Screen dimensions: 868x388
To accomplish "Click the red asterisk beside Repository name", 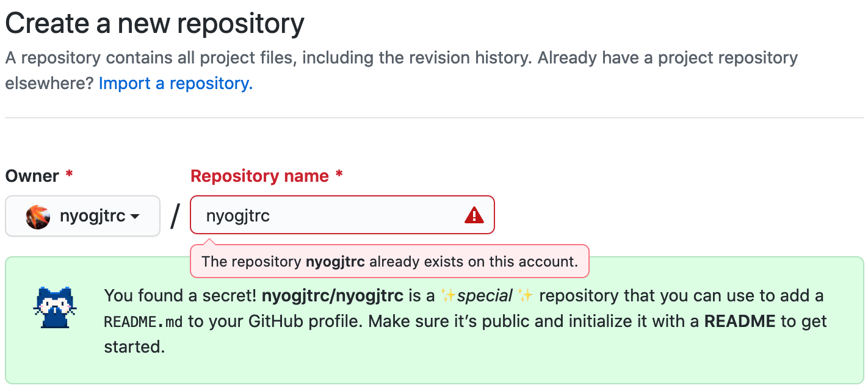I will tap(339, 176).
